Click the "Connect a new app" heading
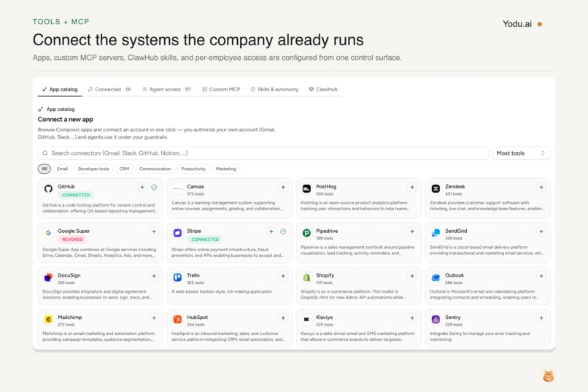This screenshot has width=588, height=392. point(65,119)
